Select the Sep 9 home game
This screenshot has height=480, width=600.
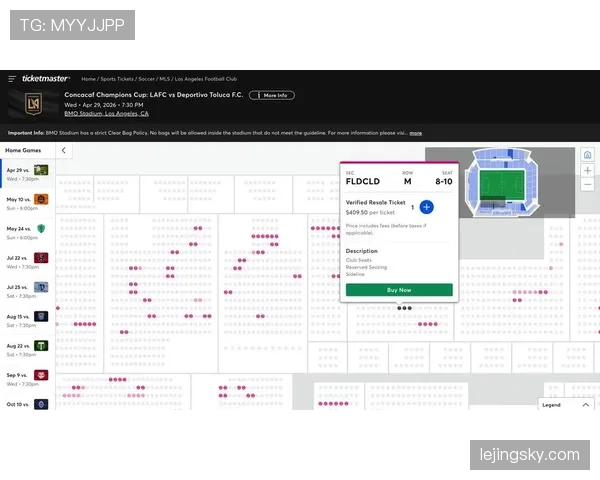[x=28, y=379]
